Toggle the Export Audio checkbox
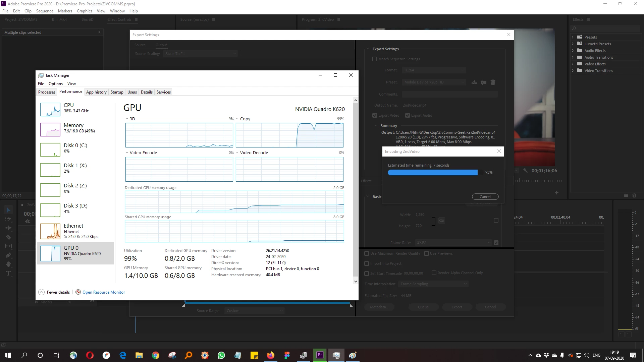 point(408,115)
